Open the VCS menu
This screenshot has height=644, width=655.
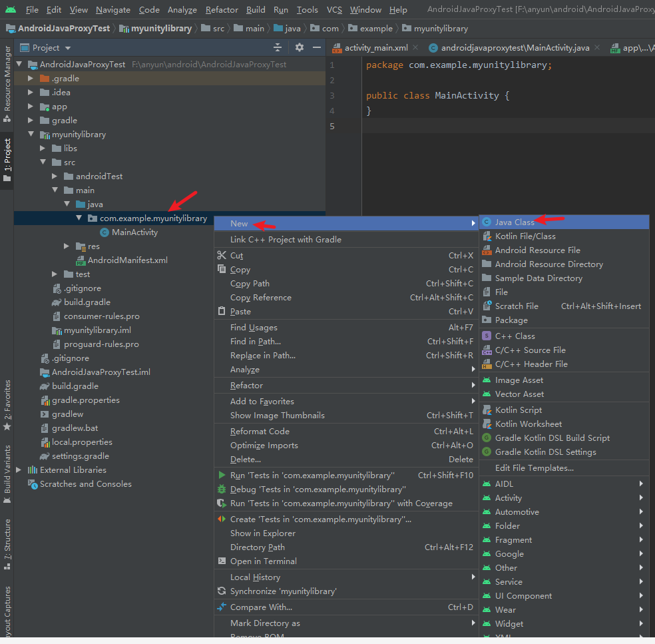coord(334,9)
